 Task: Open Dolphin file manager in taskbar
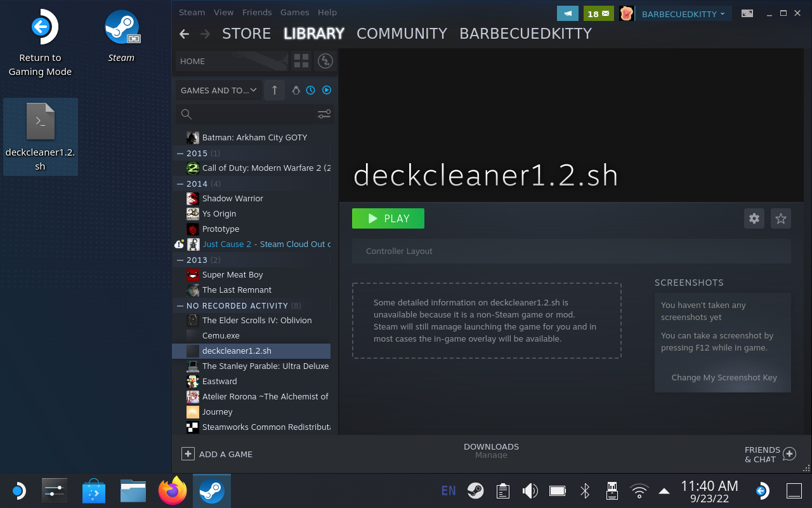tap(133, 491)
